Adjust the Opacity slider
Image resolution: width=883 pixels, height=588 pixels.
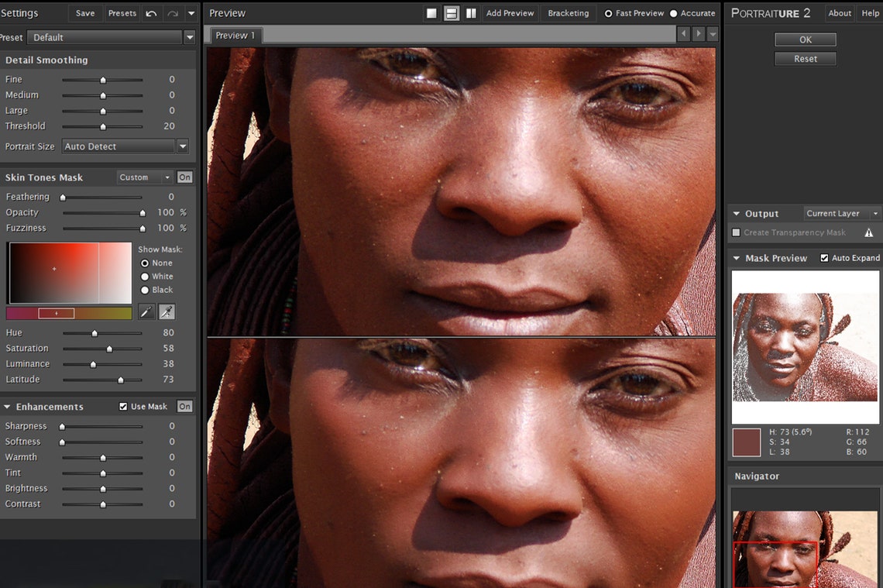coord(103,213)
